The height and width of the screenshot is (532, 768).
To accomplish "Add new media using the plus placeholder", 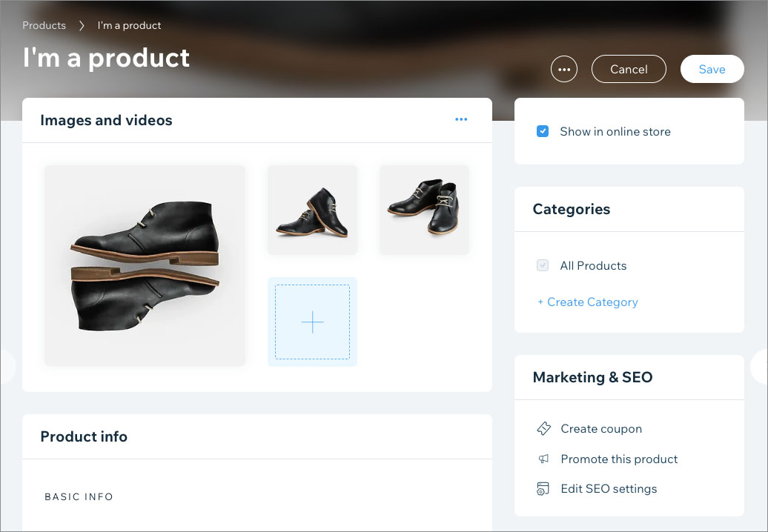I will tap(312, 322).
